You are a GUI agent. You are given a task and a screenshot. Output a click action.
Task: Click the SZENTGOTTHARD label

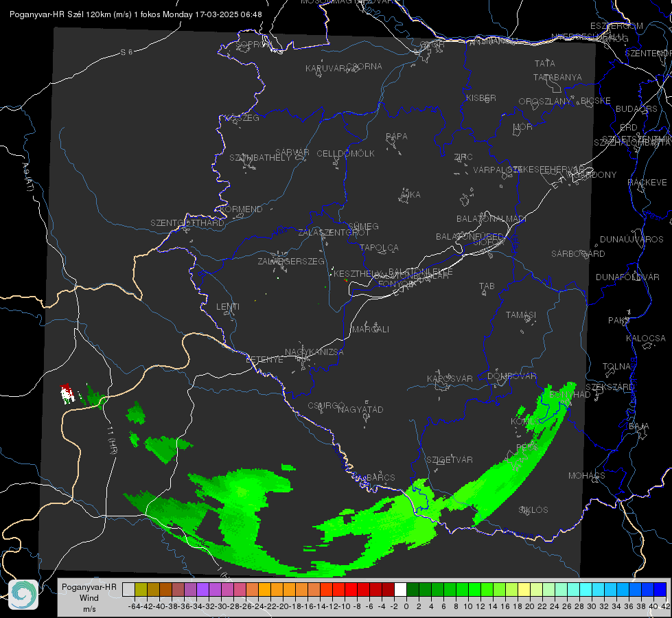point(187,223)
